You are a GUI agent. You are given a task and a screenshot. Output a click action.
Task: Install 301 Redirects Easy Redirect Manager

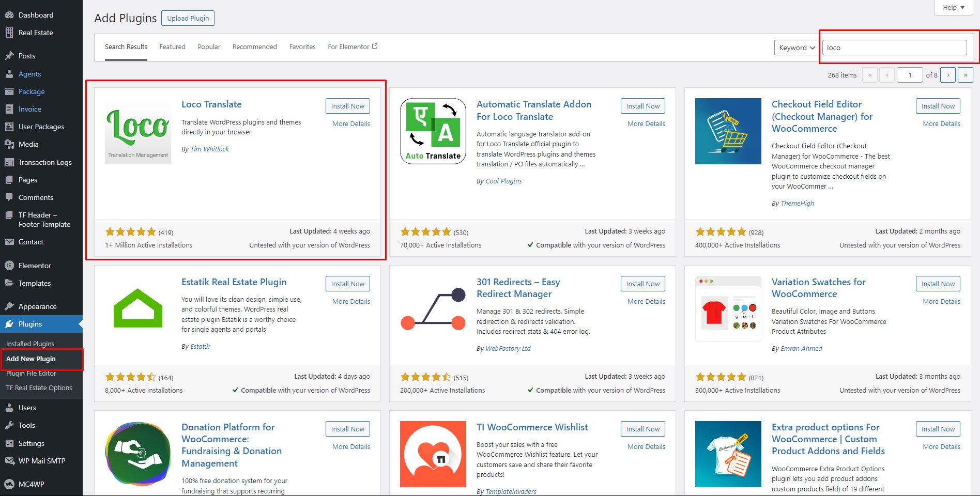point(643,284)
